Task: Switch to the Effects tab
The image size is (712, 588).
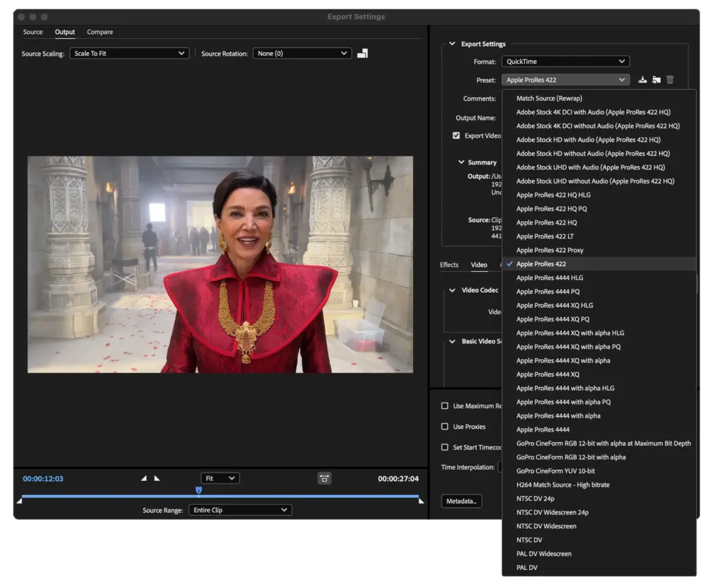Action: 449,265
